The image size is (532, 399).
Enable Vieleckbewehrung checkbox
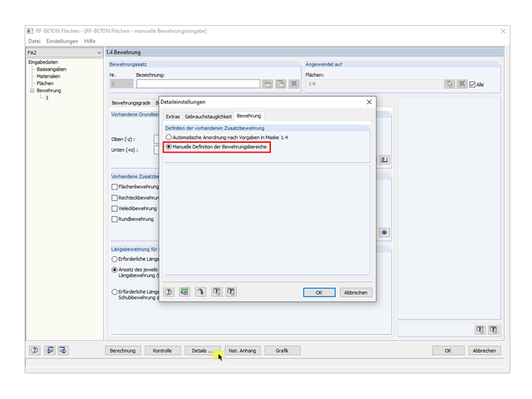point(115,209)
